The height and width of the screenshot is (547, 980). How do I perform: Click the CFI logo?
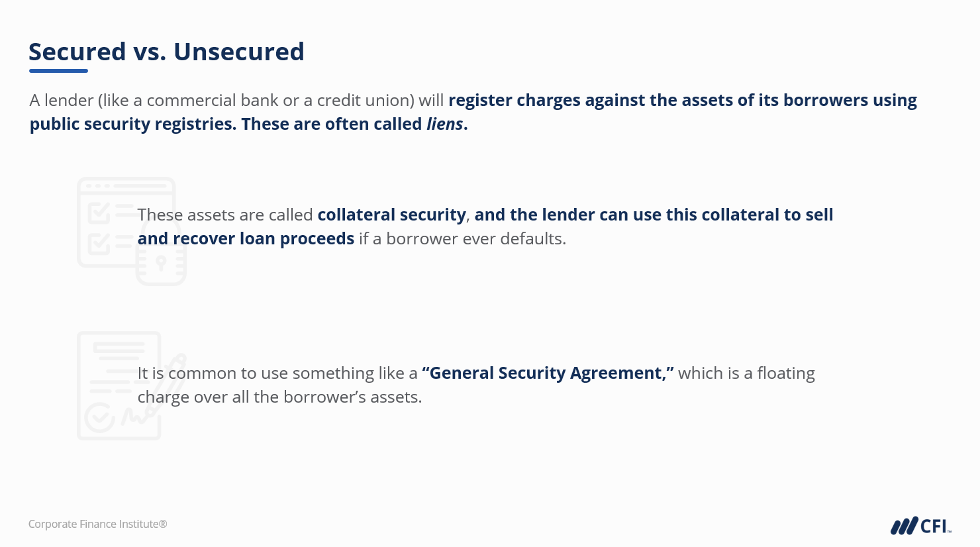pyautogui.click(x=920, y=526)
